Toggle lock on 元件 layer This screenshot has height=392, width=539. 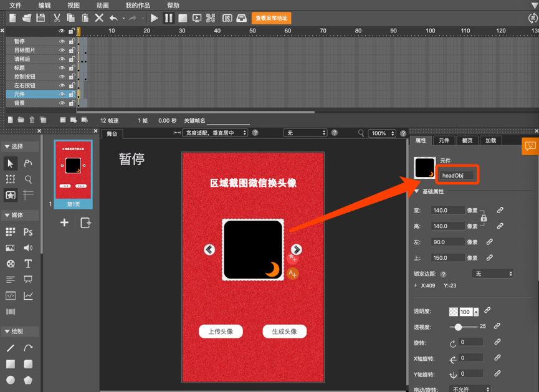(x=72, y=94)
